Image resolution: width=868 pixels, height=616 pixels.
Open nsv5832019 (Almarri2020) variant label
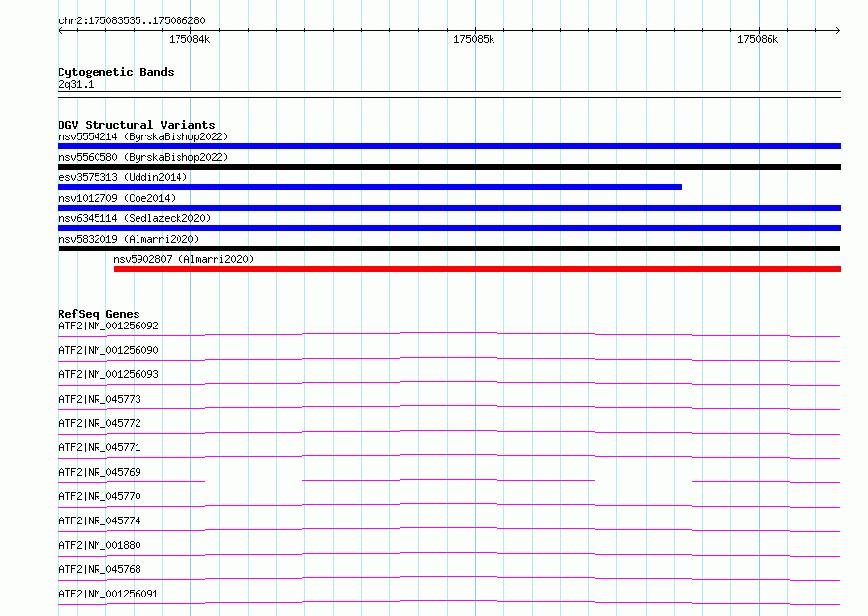[x=129, y=239]
